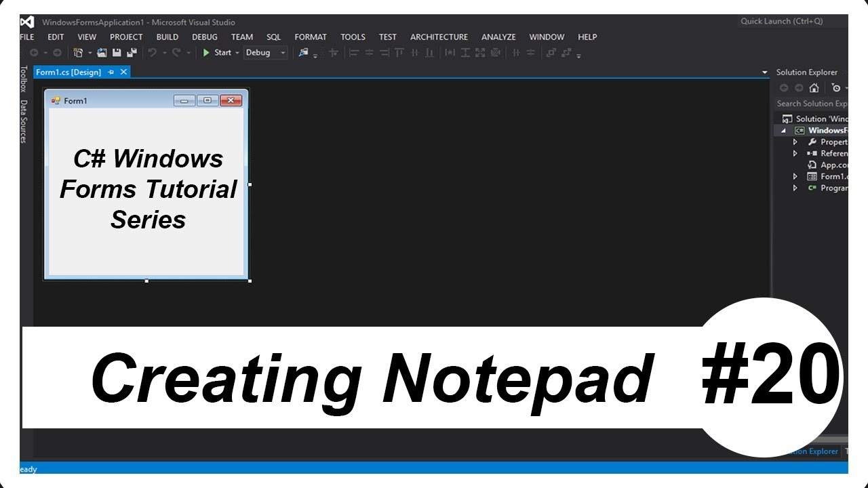The image size is (868, 488).
Task: Click the Align Lefts layout icon
Action: point(354,52)
